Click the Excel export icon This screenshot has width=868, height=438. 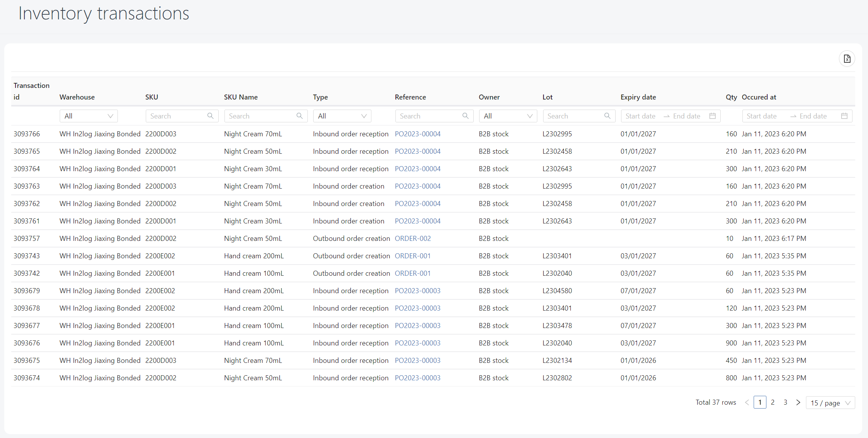[847, 59]
